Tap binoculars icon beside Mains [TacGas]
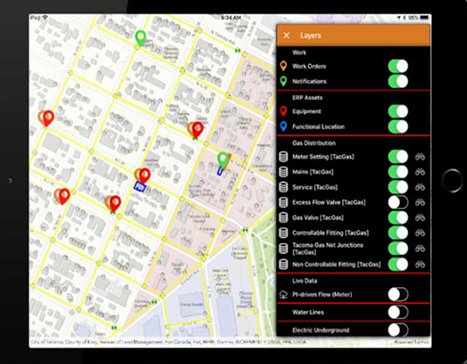The height and width of the screenshot is (364, 467). coord(420,172)
